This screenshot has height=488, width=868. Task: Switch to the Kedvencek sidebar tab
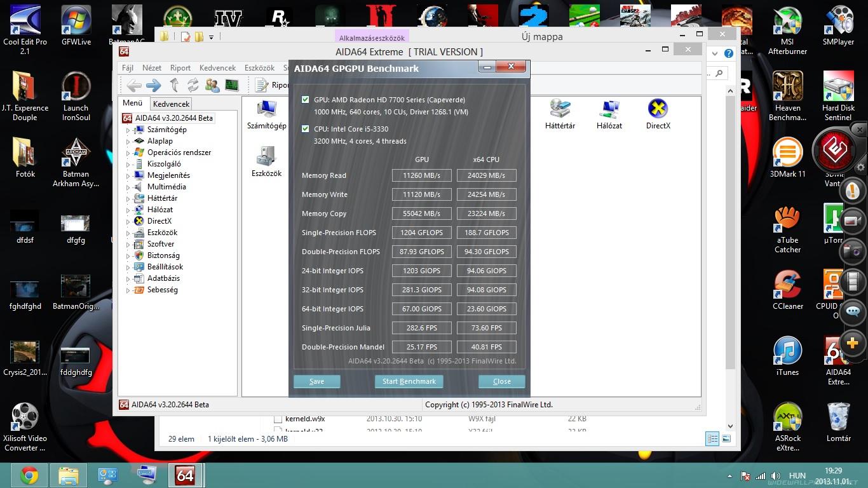point(171,104)
